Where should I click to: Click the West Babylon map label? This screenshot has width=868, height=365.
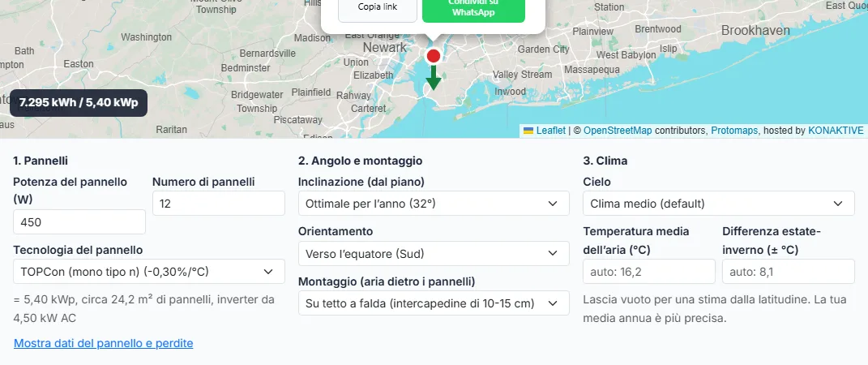(626, 55)
